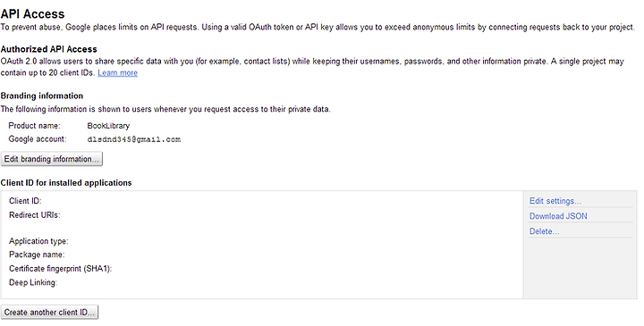Click the Application type label

pyautogui.click(x=38, y=241)
